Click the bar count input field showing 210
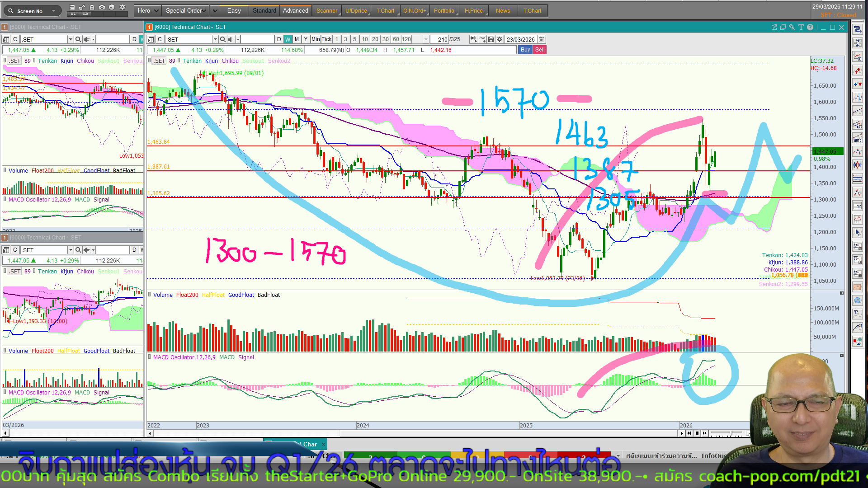 click(439, 39)
